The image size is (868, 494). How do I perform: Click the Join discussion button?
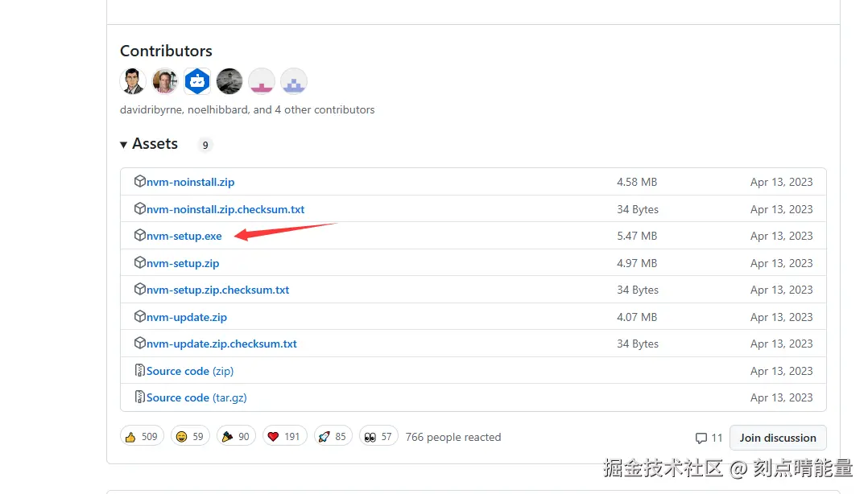click(778, 438)
